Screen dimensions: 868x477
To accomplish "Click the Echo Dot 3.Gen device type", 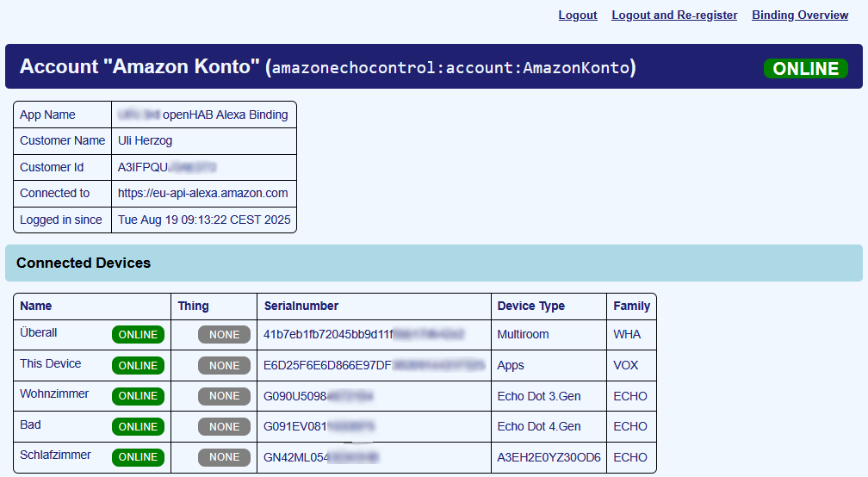I will [x=539, y=396].
